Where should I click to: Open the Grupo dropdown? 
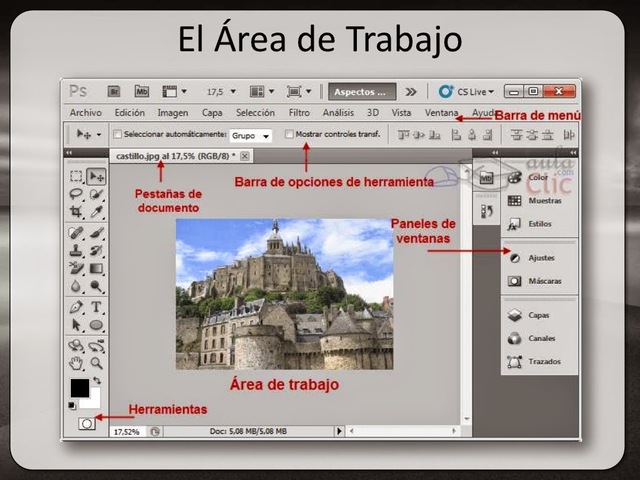click(x=251, y=136)
